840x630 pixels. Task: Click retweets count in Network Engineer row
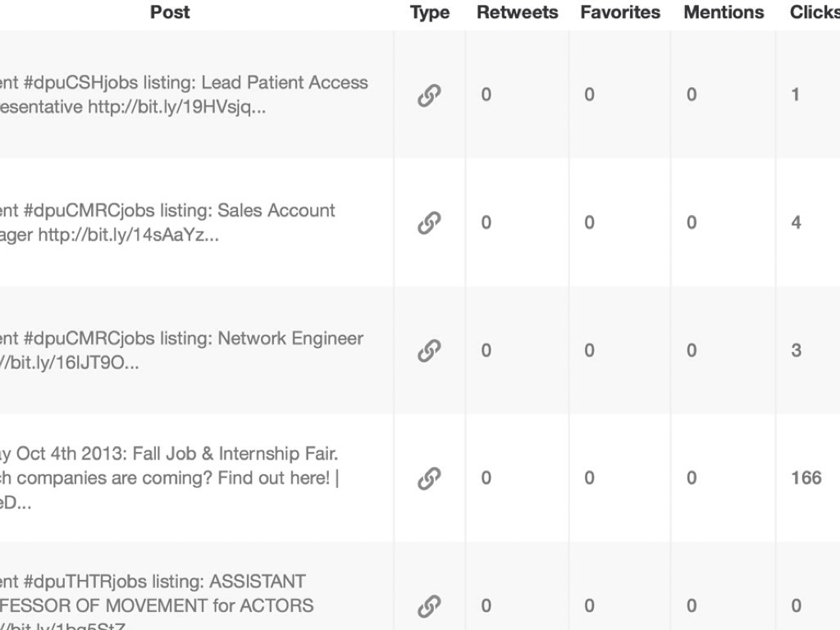tap(486, 350)
